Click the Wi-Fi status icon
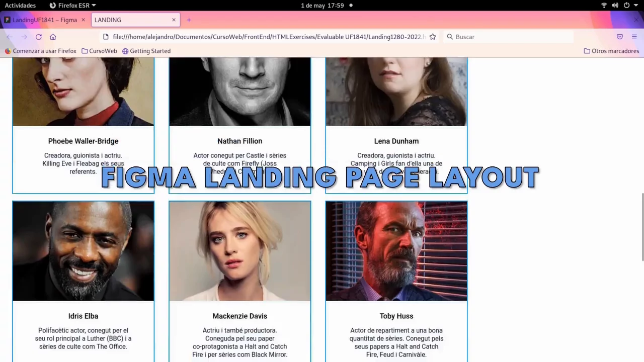644x362 pixels. [604, 6]
